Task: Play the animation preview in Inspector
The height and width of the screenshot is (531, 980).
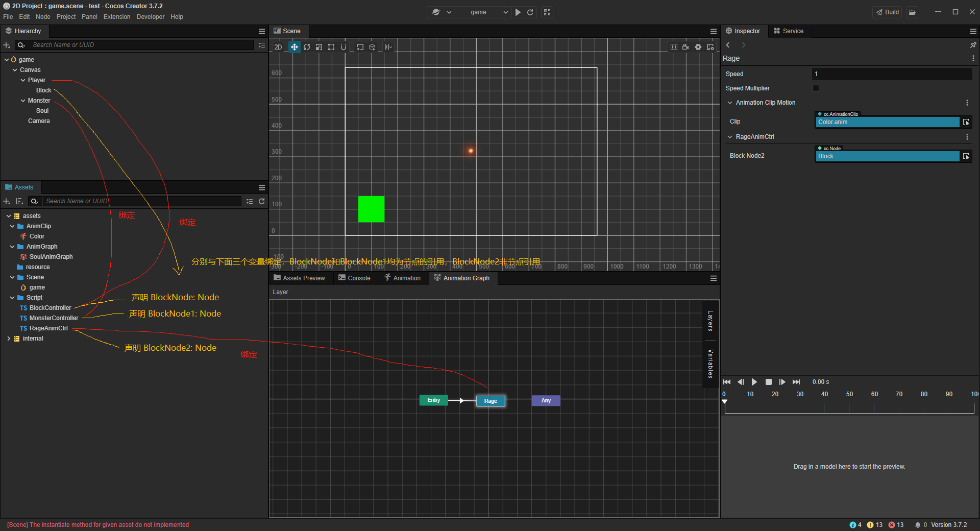Action: pos(754,382)
